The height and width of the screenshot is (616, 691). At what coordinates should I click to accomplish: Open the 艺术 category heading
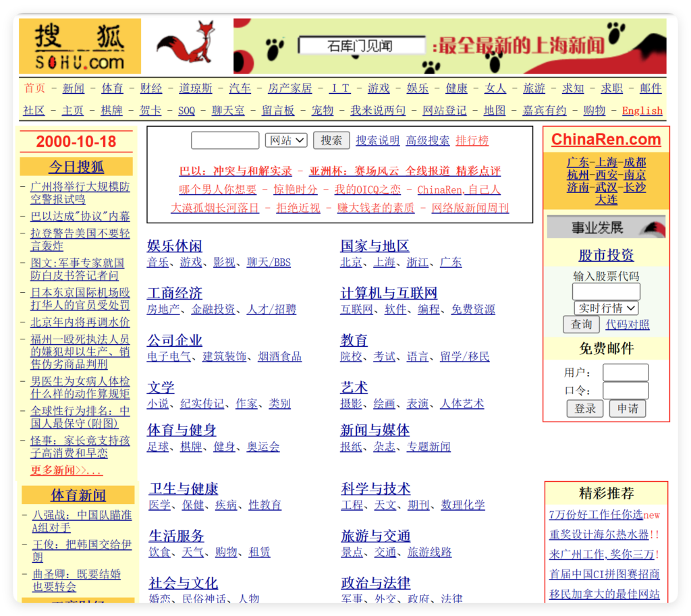coord(354,387)
